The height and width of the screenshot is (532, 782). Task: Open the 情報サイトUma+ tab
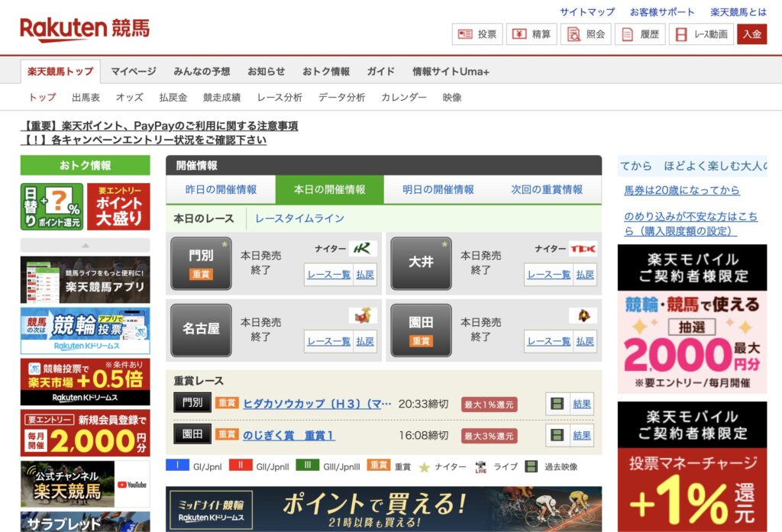point(451,72)
